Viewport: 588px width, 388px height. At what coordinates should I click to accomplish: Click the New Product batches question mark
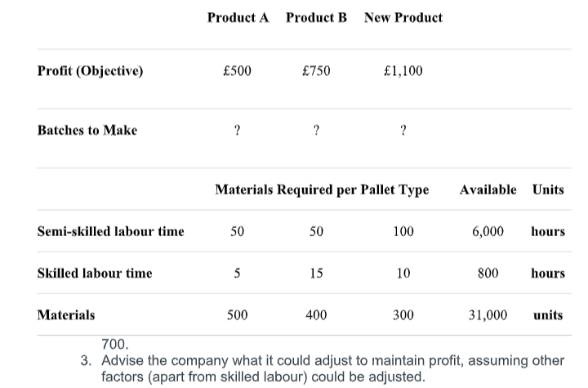[x=403, y=130]
